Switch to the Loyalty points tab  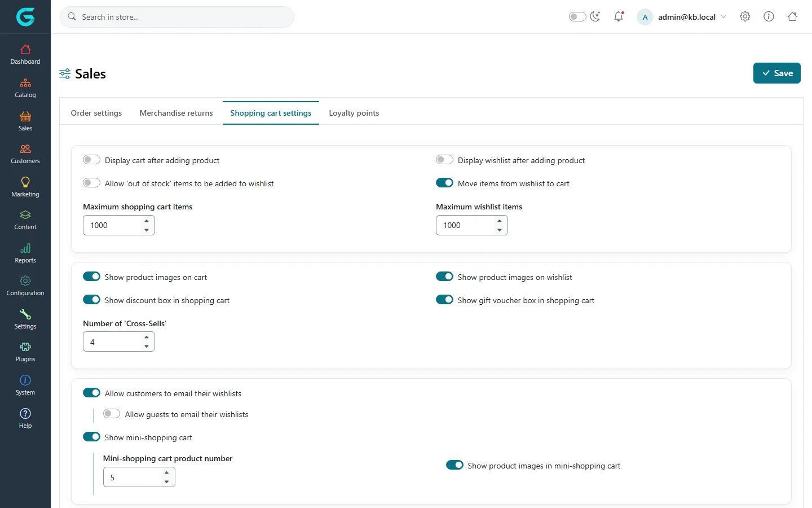coord(354,113)
